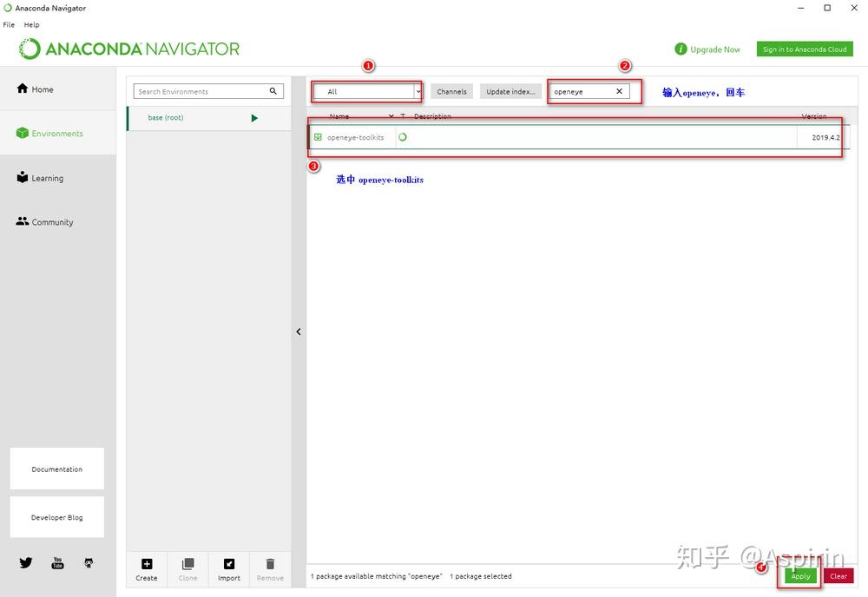The width and height of the screenshot is (868, 597).
Task: Apply the selected package changes
Action: 799,575
